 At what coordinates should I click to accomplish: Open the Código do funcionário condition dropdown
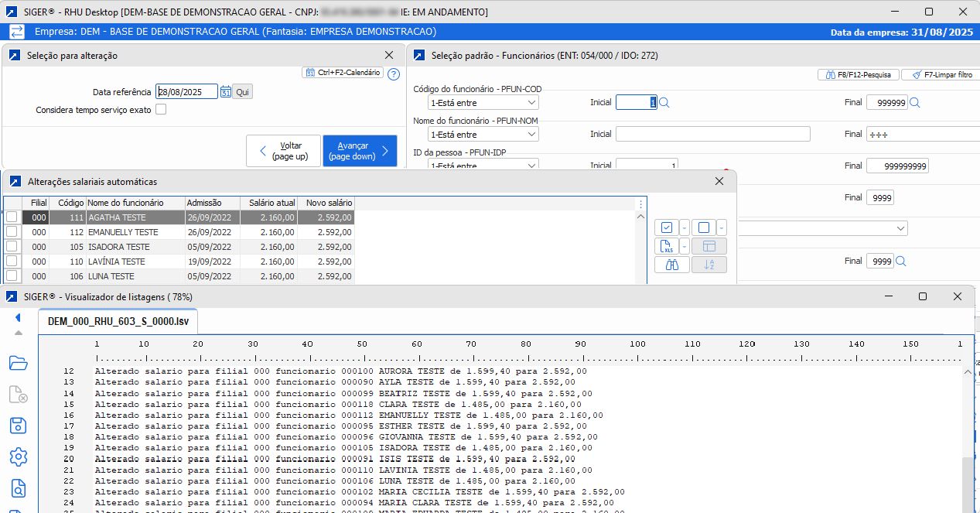pos(483,102)
